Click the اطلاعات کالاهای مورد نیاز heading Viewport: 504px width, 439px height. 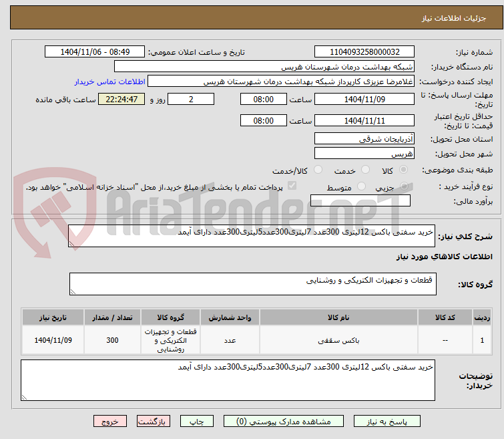pos(445,257)
